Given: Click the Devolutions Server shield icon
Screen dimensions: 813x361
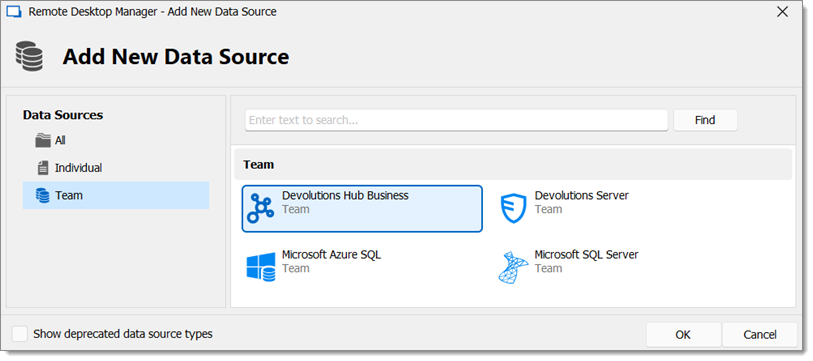Looking at the screenshot, I should tap(513, 209).
